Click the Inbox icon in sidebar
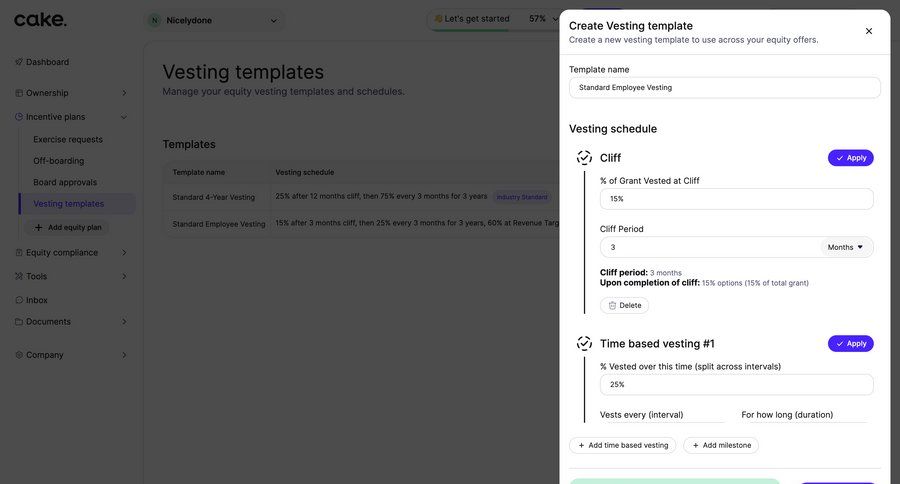The height and width of the screenshot is (484, 900). click(19, 300)
